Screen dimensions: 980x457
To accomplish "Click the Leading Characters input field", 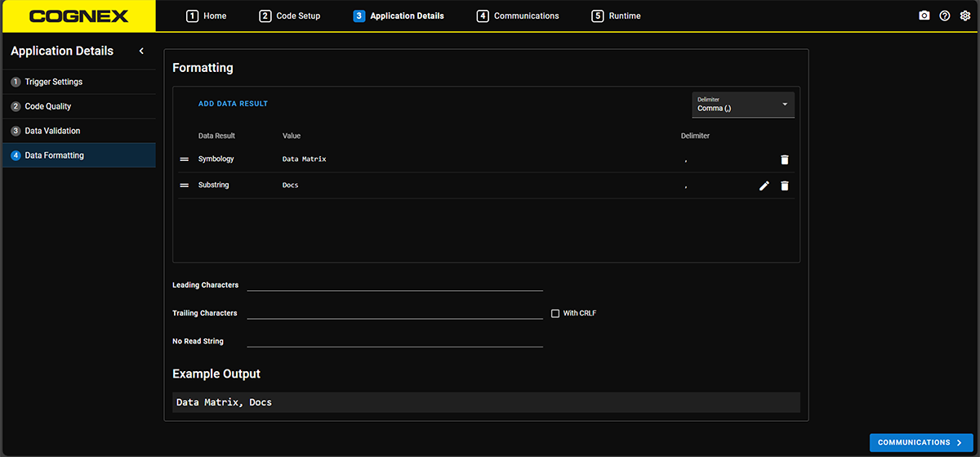I will pyautogui.click(x=394, y=284).
